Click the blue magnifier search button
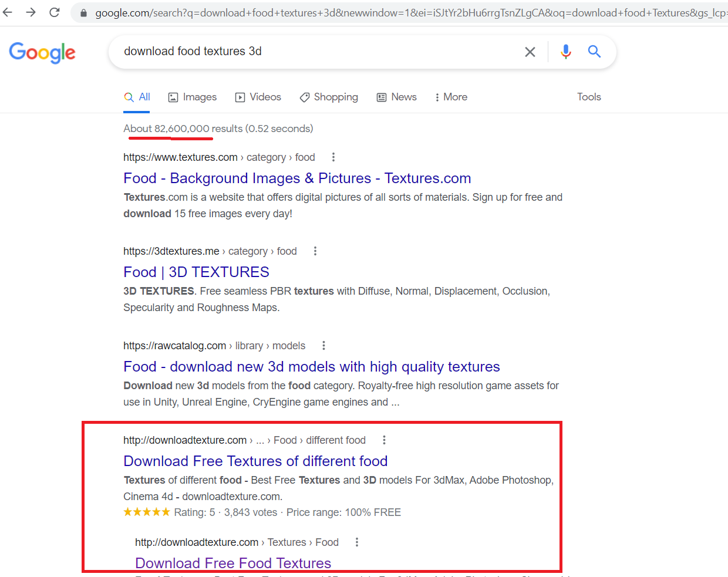This screenshot has width=728, height=577. pyautogui.click(x=594, y=52)
